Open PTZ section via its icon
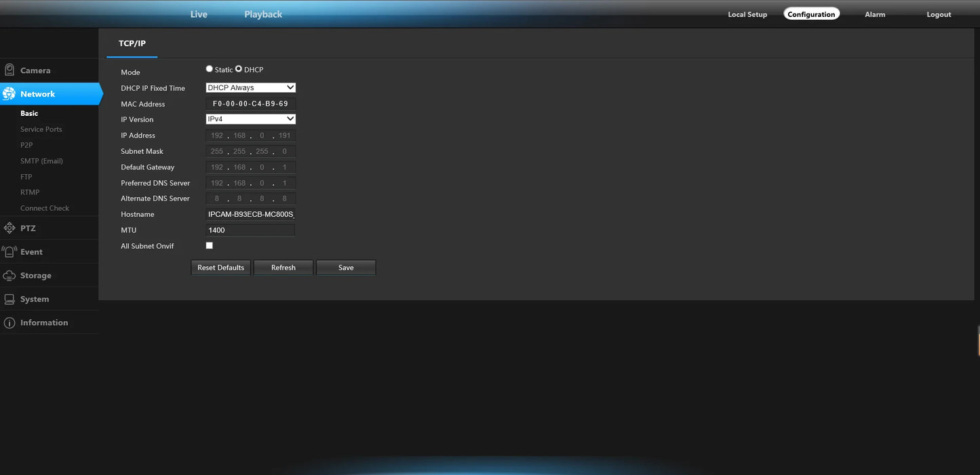The width and height of the screenshot is (980, 475). (9, 228)
